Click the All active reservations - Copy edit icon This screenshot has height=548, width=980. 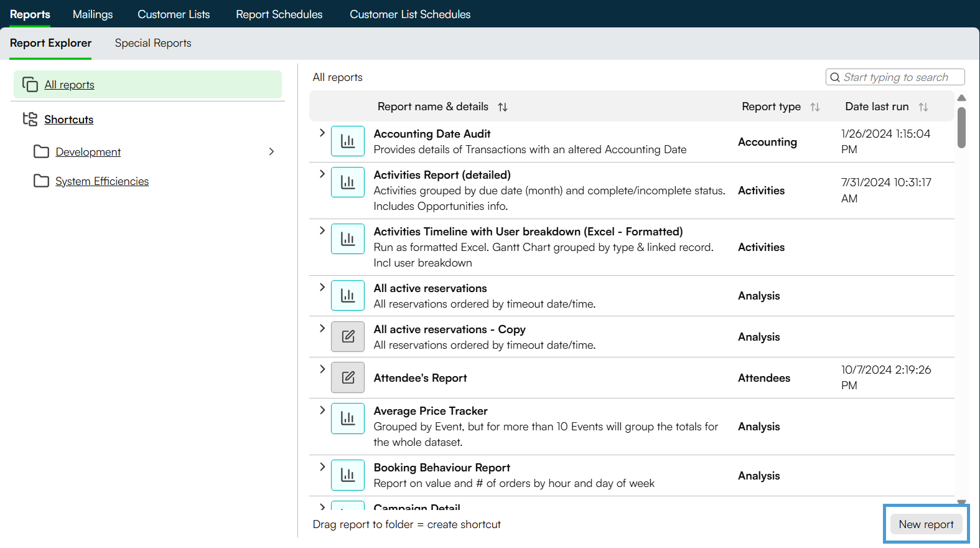[x=348, y=337]
